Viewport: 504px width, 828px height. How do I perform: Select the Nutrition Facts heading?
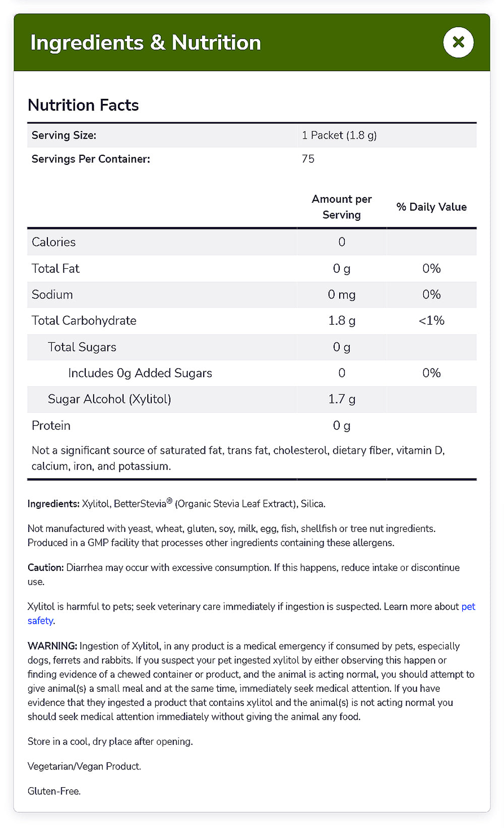pyautogui.click(x=83, y=105)
